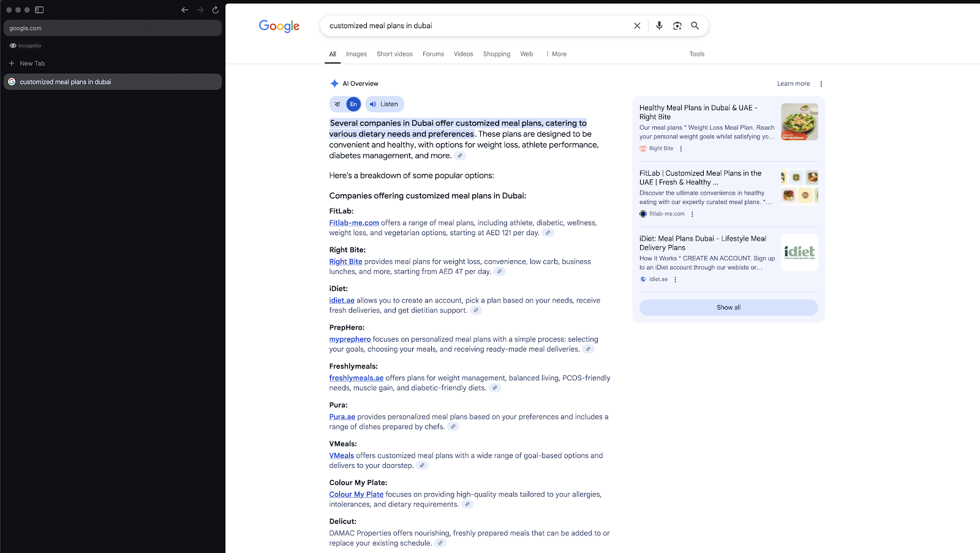Click inside the Google search box

478,26
